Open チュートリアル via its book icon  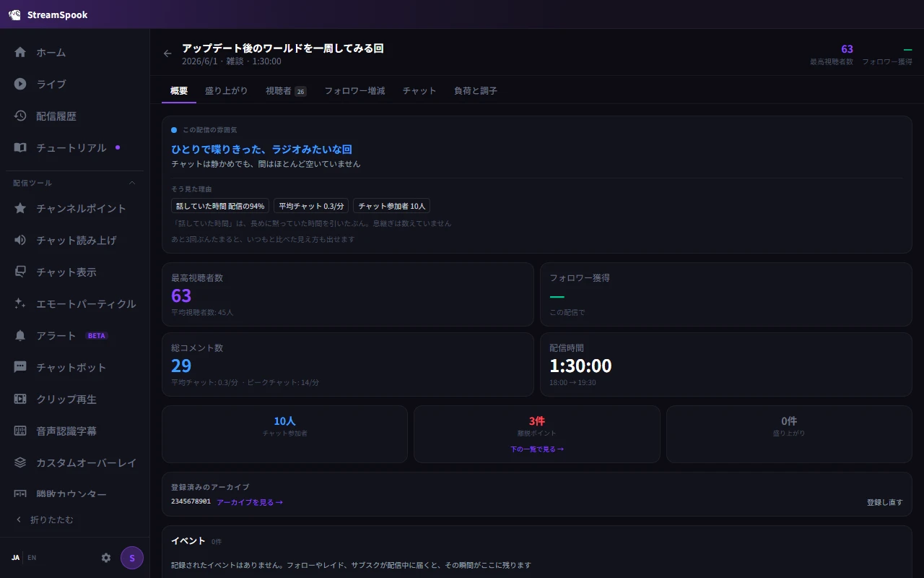point(20,147)
